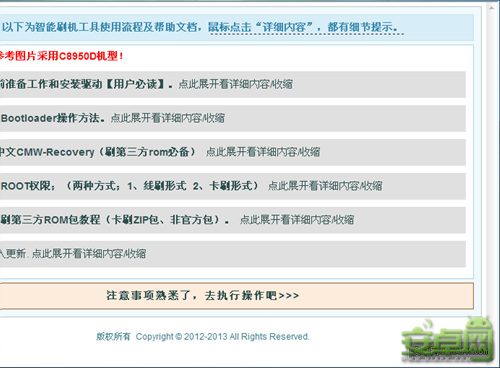The width and height of the screenshot is (500, 368).
Task: Click the 版权所有 Copyright 2012-2013 footer text
Action: tap(203, 337)
